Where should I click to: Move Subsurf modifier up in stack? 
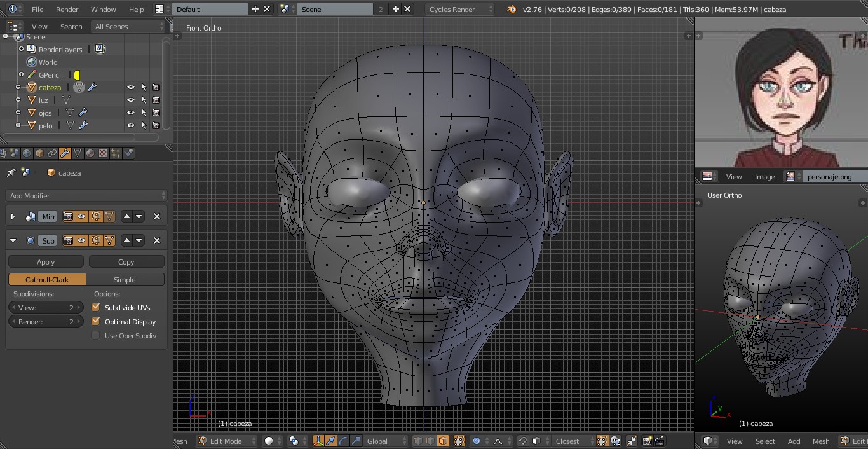[126, 240]
